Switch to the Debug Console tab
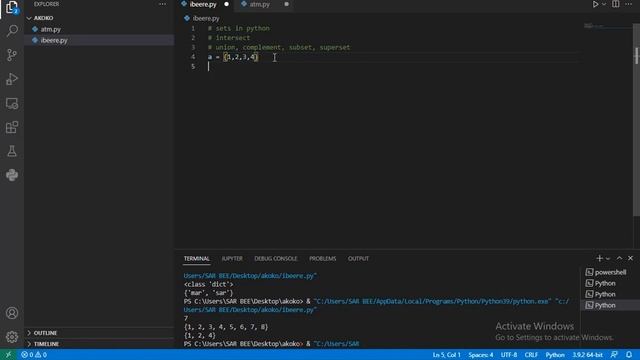 click(x=276, y=259)
